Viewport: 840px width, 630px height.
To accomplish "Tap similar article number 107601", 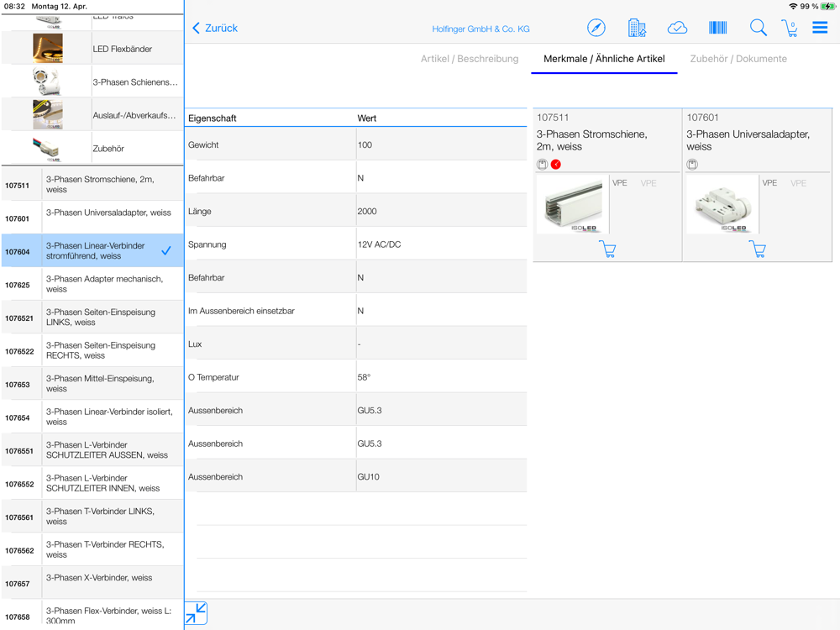I will tap(702, 118).
